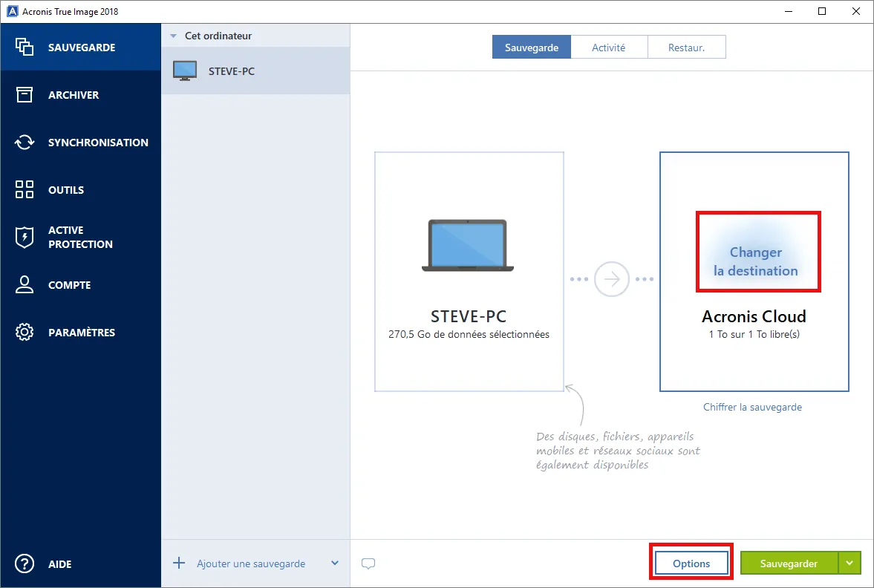The image size is (874, 588).
Task: Minimize the Acronis True Image window
Action: (788, 11)
